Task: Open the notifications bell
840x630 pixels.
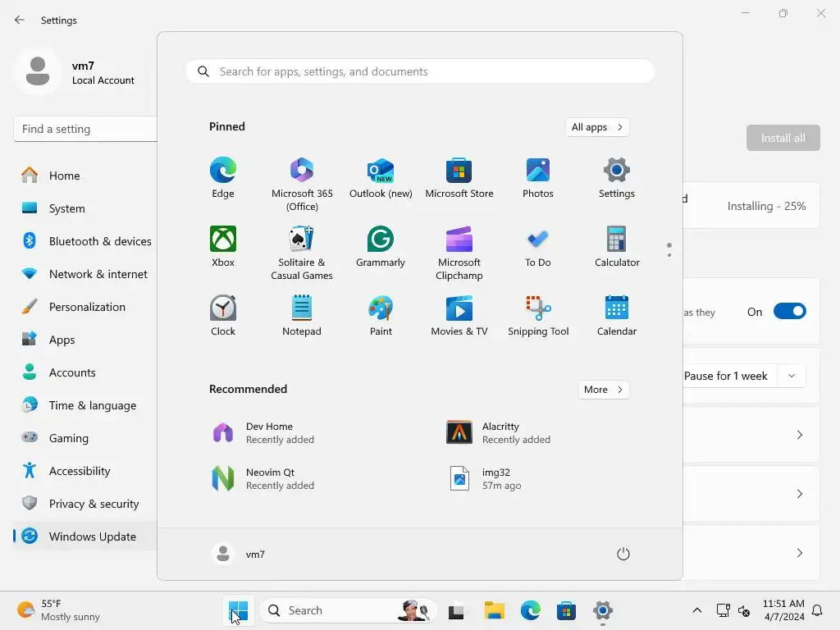Action: click(x=818, y=610)
